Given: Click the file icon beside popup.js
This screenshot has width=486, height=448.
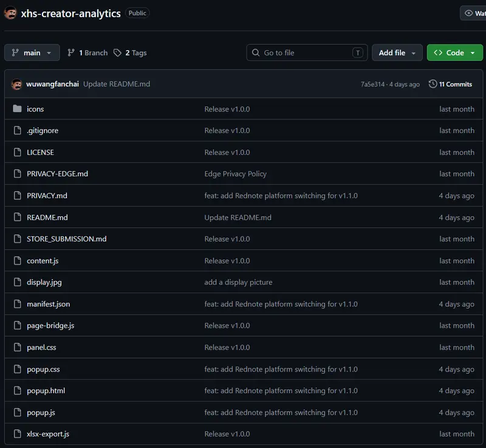Looking at the screenshot, I should tap(18, 412).
